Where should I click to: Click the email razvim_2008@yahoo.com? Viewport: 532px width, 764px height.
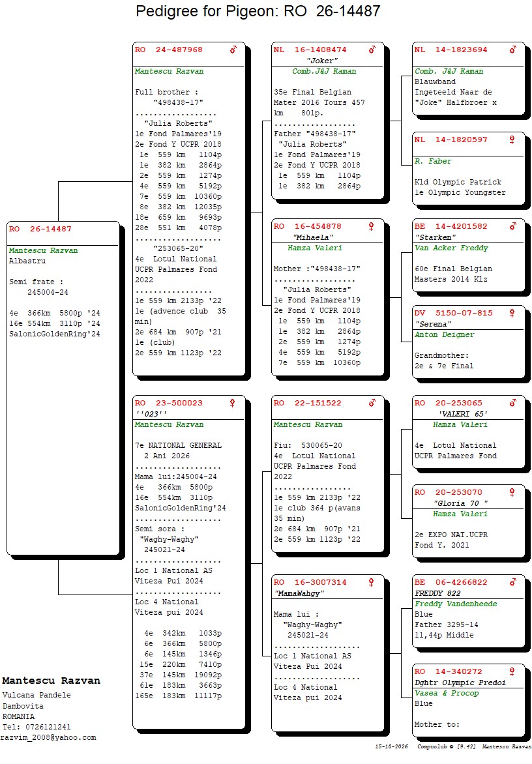[x=48, y=738]
